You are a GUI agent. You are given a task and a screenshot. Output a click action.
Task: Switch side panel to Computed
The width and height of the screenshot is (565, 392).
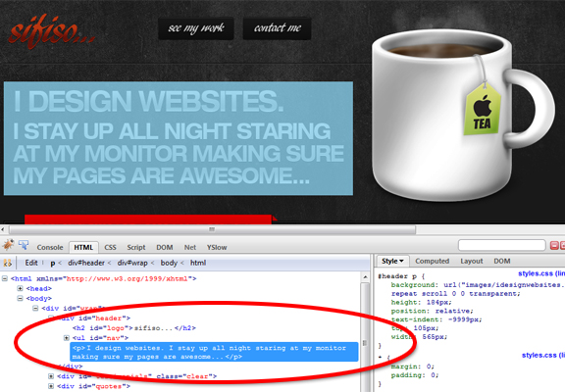tap(432, 261)
